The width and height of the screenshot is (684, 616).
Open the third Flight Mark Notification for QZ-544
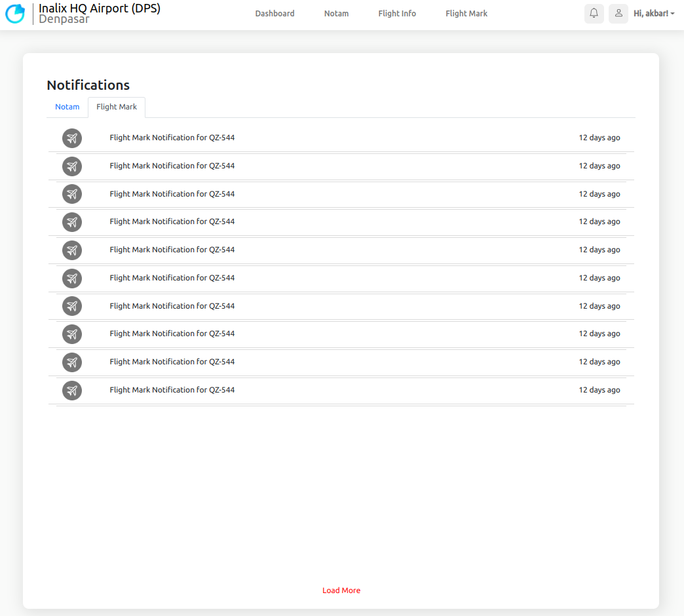[x=172, y=194]
